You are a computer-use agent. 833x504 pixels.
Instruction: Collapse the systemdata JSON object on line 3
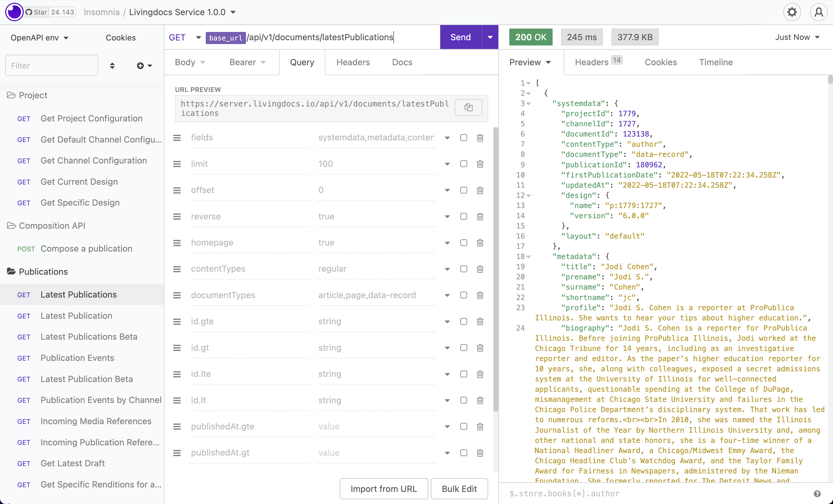(529, 104)
